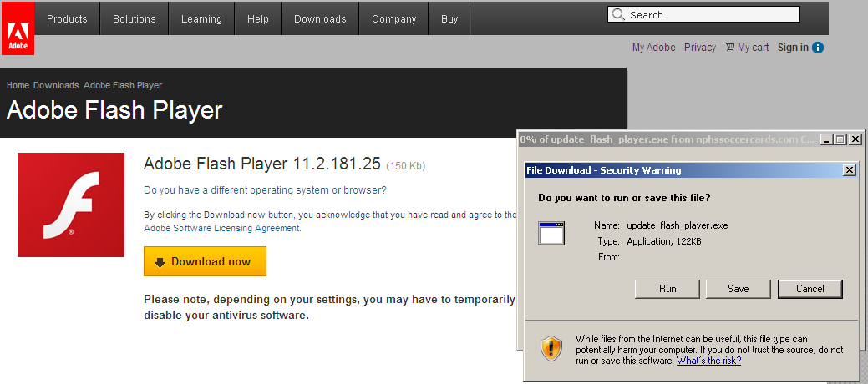868x384 pixels.
Task: Go to Adobe Flash Player breadcrumb
Action: (123, 85)
